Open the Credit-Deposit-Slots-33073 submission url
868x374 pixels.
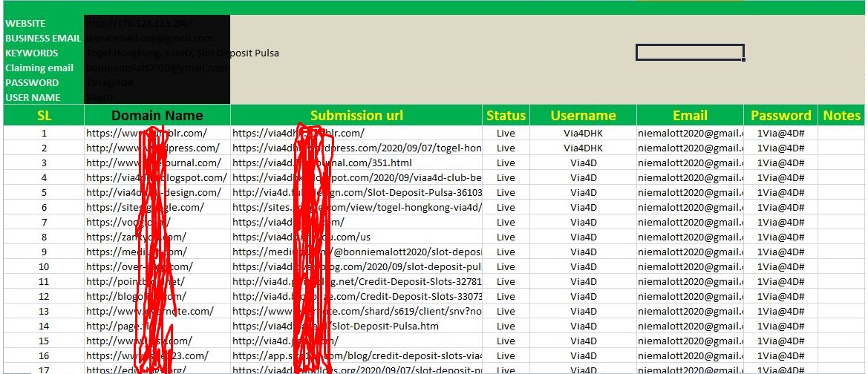coord(356,297)
